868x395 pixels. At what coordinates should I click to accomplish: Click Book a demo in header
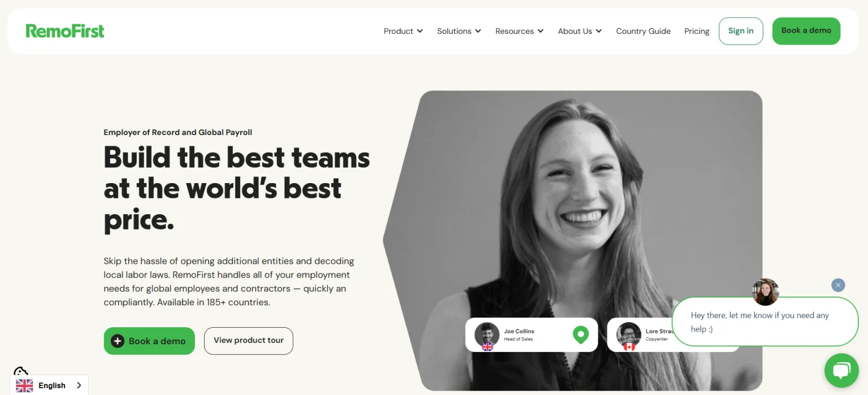806,31
